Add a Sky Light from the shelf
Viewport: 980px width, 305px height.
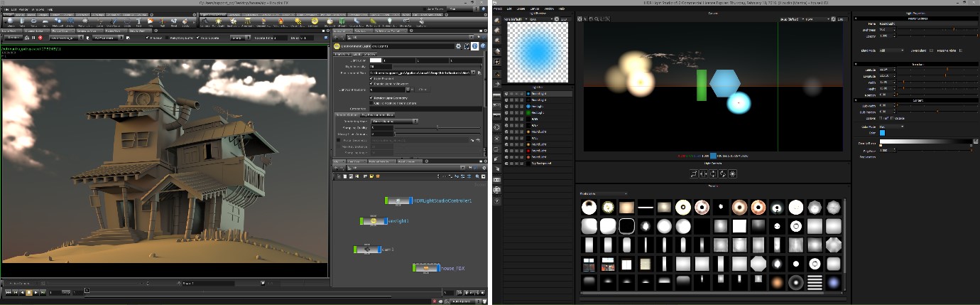point(330,22)
